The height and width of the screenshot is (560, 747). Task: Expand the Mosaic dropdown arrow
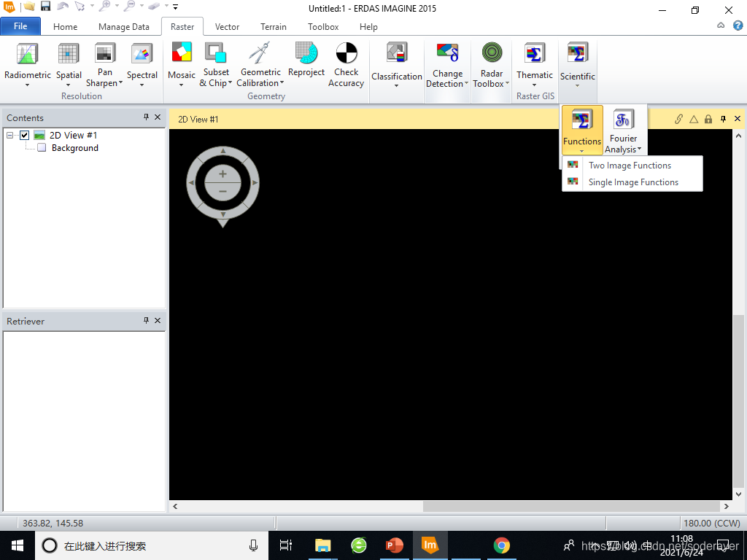coord(181,85)
